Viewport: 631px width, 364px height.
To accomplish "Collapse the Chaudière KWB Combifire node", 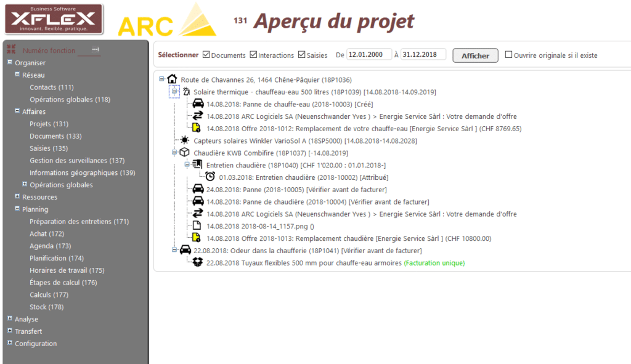I will click(x=174, y=152).
